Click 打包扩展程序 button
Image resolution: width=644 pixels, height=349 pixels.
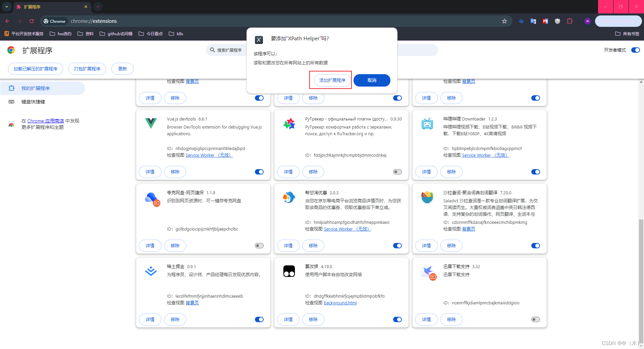click(x=87, y=69)
